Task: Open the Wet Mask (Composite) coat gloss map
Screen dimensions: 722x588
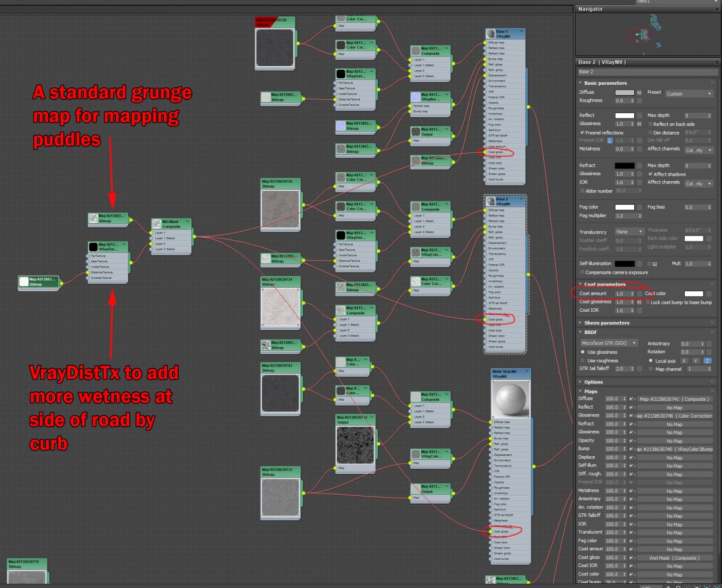Action: pos(674,558)
